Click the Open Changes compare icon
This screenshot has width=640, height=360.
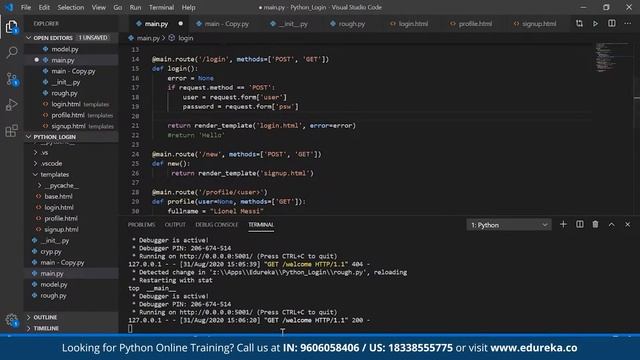579,24
